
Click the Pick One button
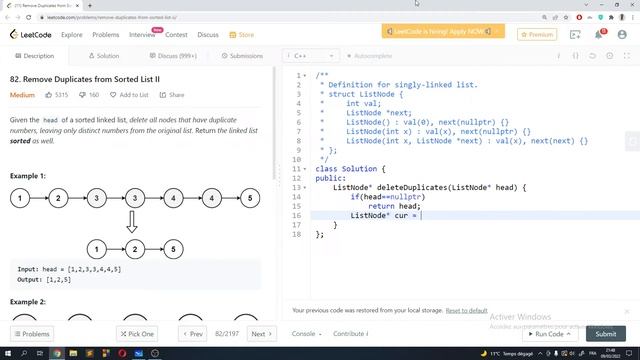(137, 334)
